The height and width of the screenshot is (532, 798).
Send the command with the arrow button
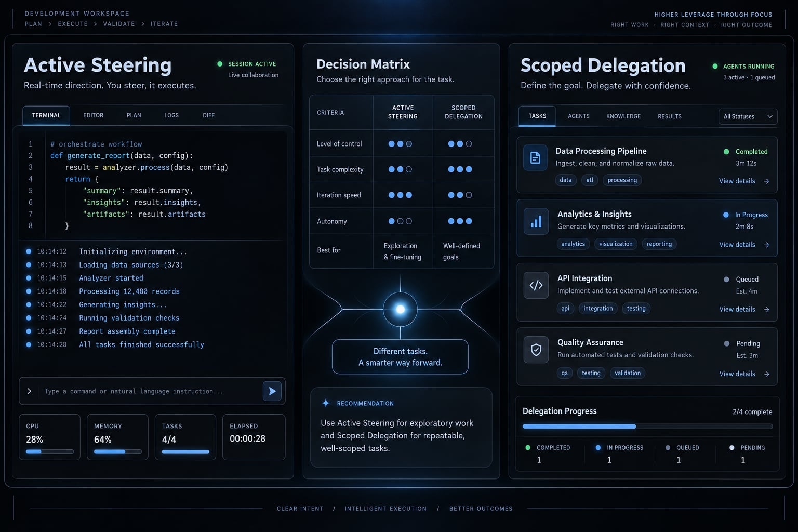point(272,391)
